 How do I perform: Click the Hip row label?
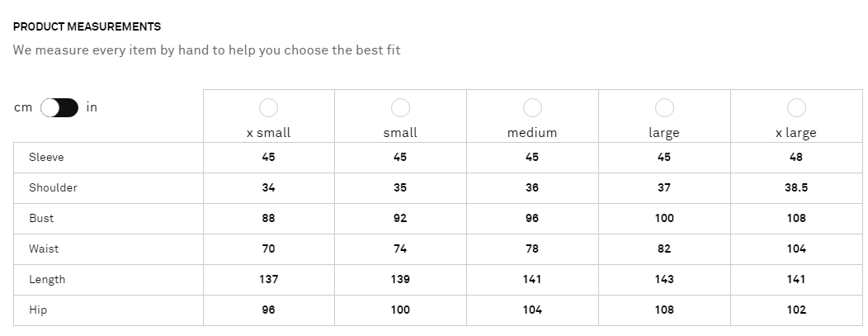tap(38, 310)
